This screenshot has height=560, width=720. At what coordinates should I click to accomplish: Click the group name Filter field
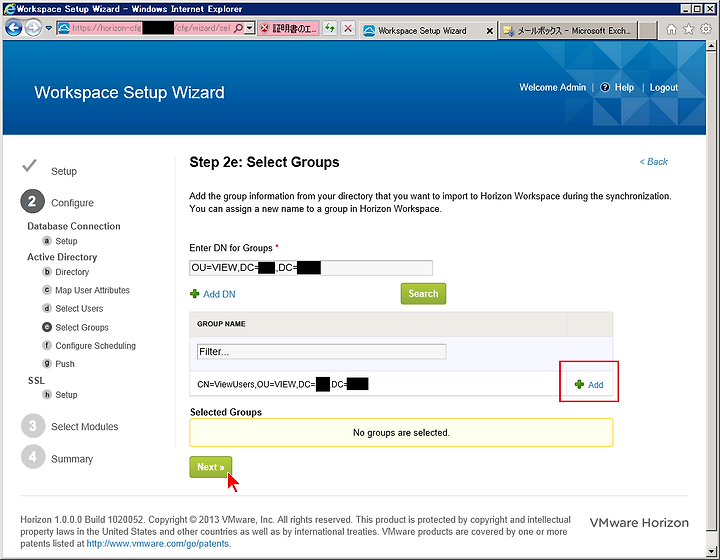pyautogui.click(x=321, y=352)
